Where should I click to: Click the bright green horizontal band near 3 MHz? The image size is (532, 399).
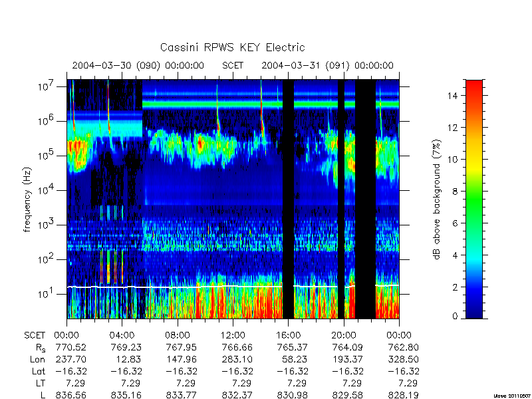(x=271, y=104)
